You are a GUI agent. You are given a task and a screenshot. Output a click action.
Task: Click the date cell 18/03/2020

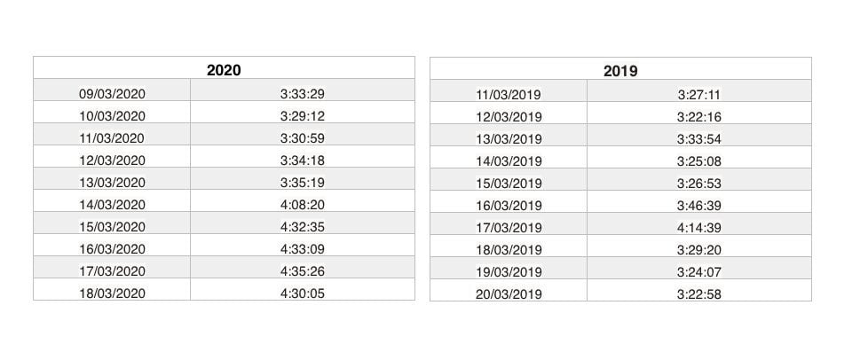(112, 289)
